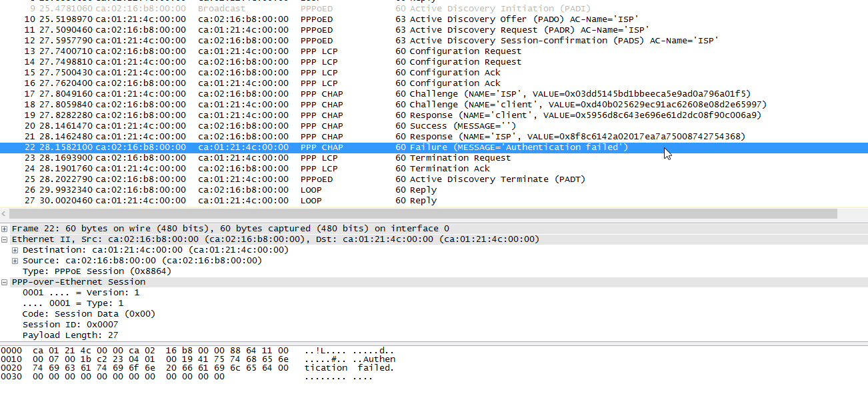The width and height of the screenshot is (868, 394).
Task: Click the scrollbar left arrow
Action: tap(4, 214)
